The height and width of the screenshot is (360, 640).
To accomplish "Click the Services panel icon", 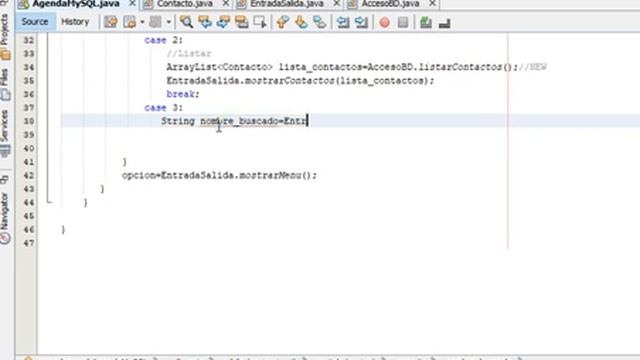I will point(5,151).
